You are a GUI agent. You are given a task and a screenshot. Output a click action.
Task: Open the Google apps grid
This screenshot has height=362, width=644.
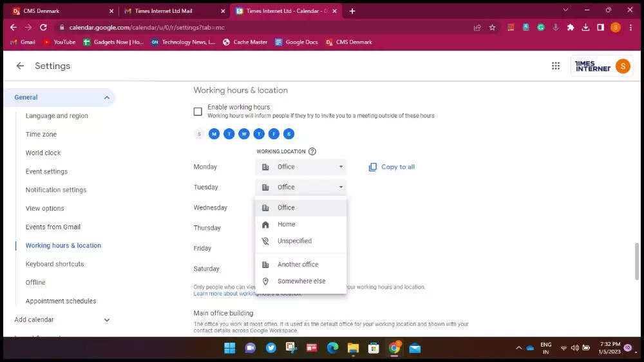[556, 66]
